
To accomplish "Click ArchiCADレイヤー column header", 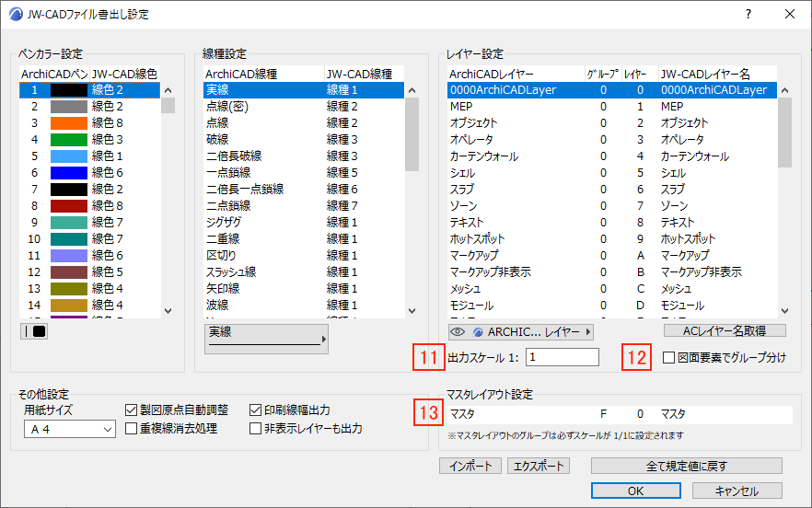I will click(x=516, y=74).
